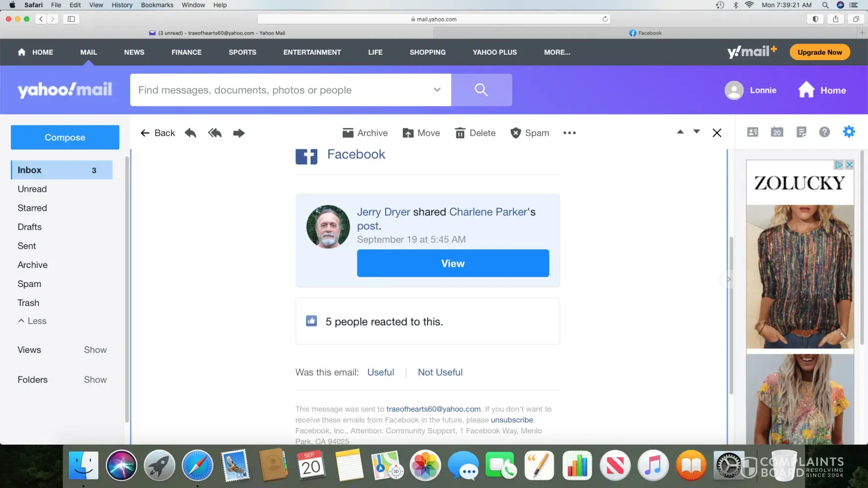Click the unsubscribe link
The width and height of the screenshot is (868, 488).
coord(512,420)
